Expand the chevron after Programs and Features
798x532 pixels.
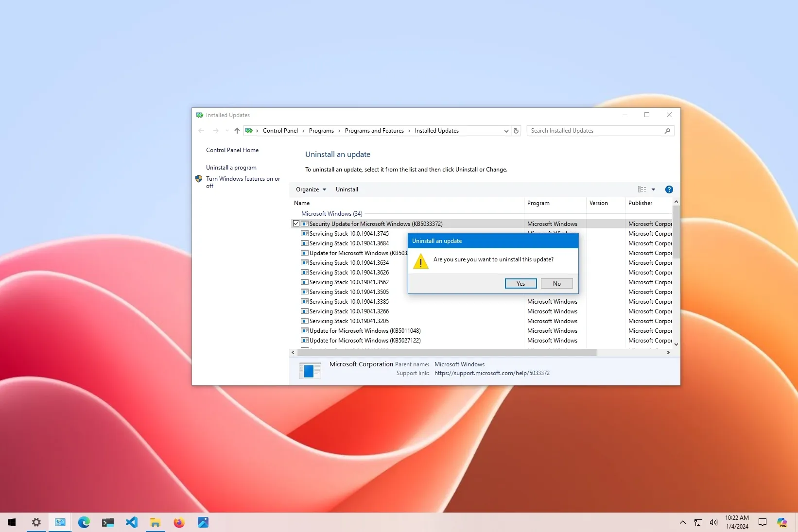[409, 131]
